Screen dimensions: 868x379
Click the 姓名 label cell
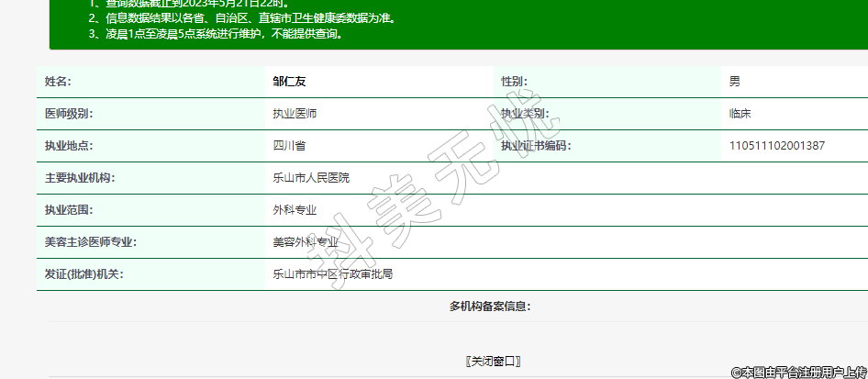[x=58, y=82]
